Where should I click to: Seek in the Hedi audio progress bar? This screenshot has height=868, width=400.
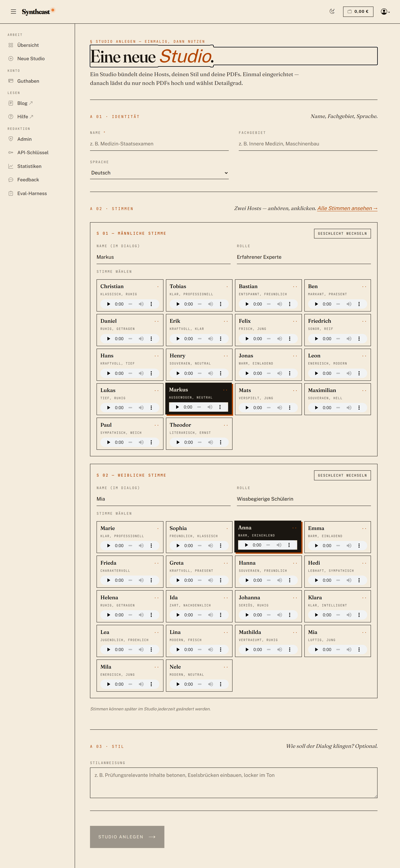pos(338,581)
